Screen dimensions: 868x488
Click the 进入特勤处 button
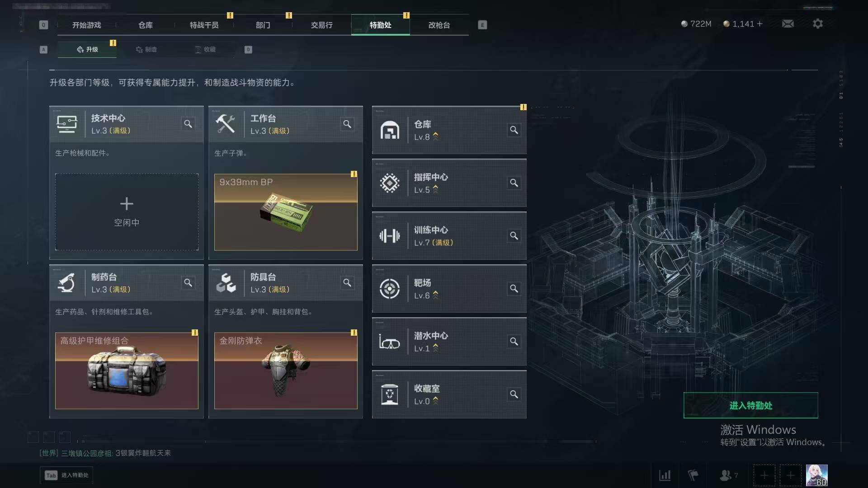[750, 405]
